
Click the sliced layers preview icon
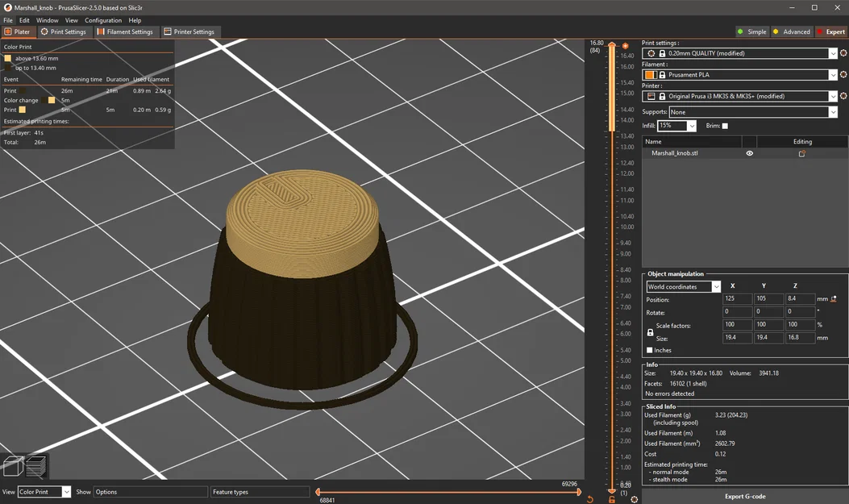coord(35,466)
